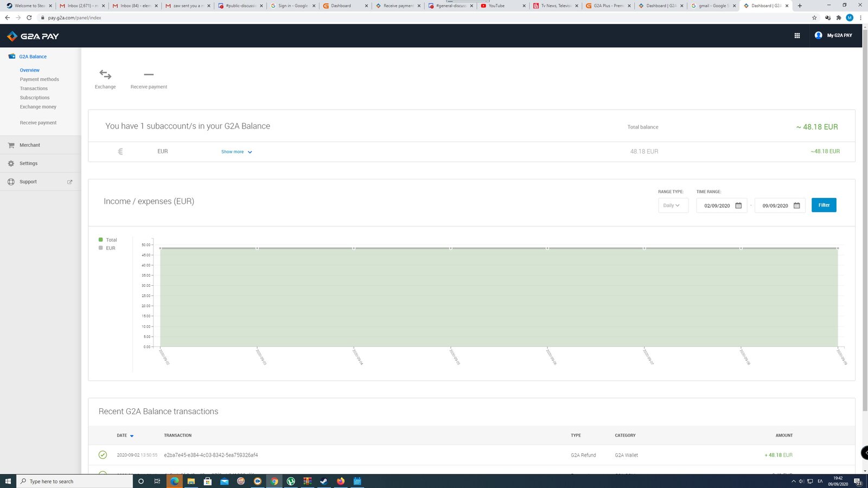Click transaction ID e2ba7e45 link
Viewport: 868px width, 488px height.
pyautogui.click(x=210, y=455)
